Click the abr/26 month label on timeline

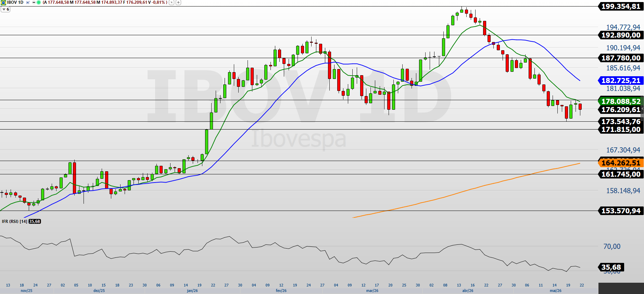pos(468,291)
